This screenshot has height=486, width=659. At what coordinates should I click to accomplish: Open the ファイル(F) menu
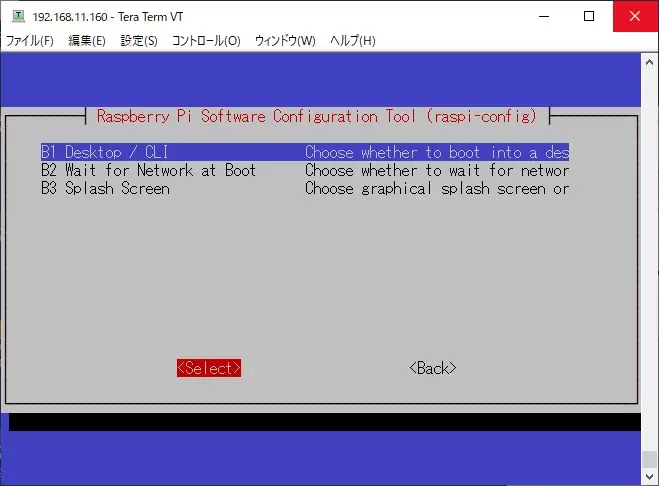tap(30, 41)
